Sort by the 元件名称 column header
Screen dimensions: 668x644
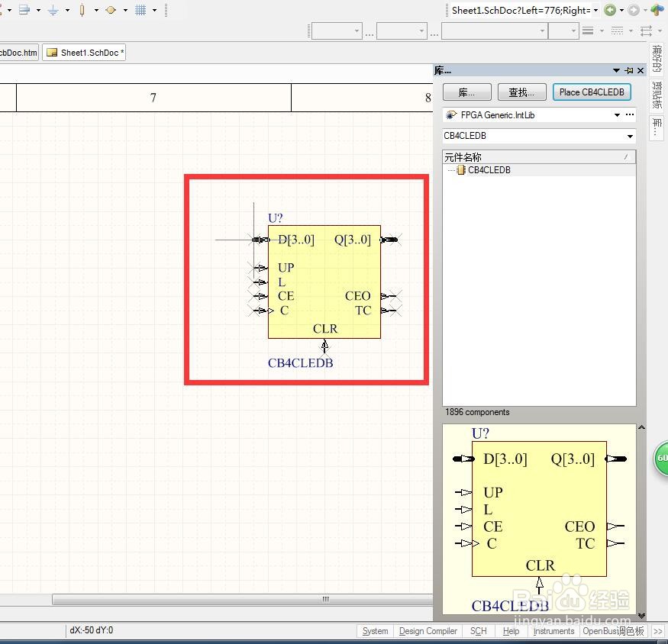click(x=539, y=157)
